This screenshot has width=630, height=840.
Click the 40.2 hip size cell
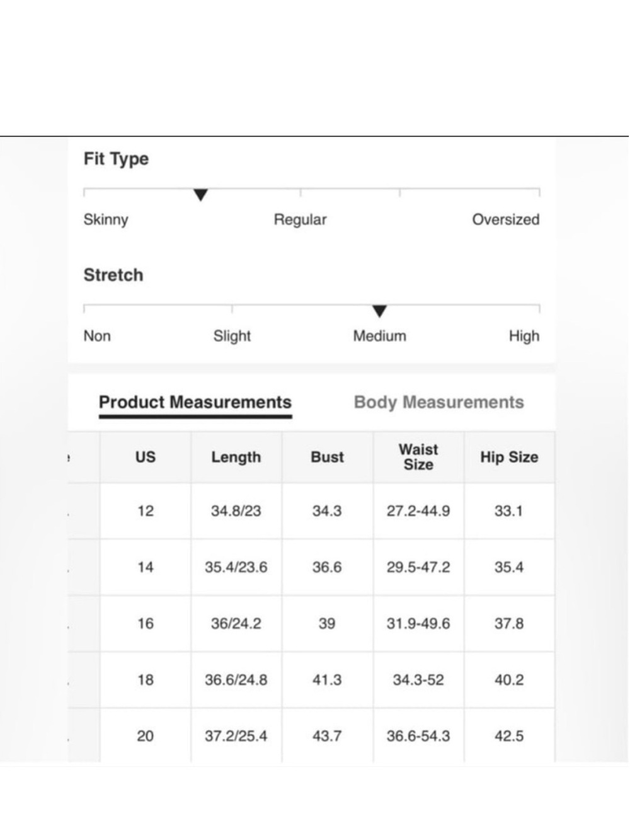pos(509,680)
